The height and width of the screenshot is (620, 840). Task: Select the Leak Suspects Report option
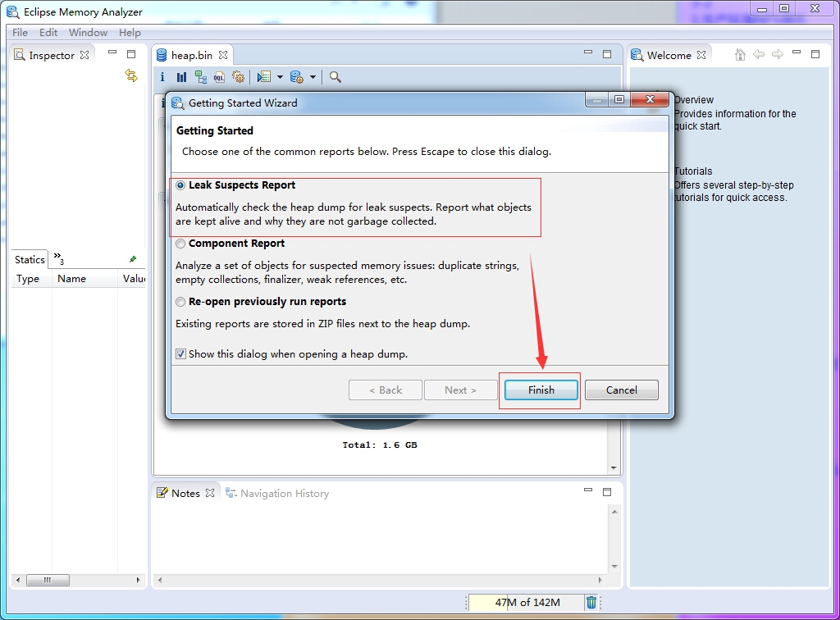tap(236, 185)
